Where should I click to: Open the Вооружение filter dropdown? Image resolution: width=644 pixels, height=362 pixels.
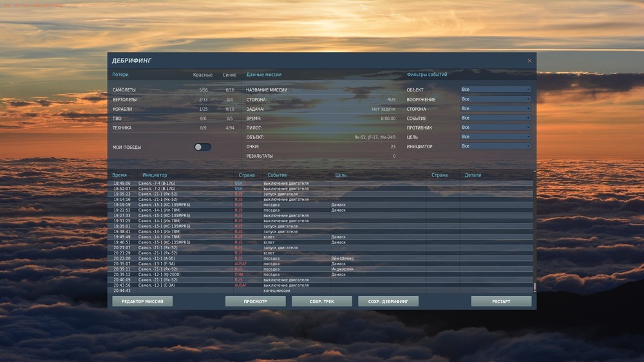point(495,99)
